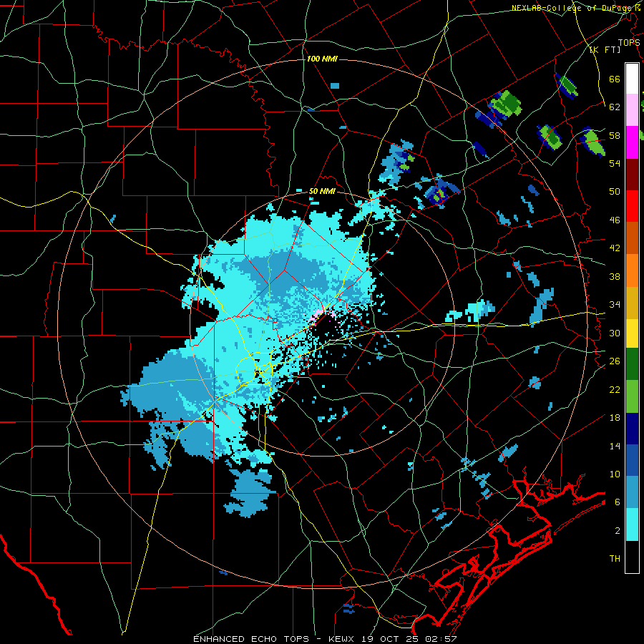
Task: Select the yellow swatch in the legend
Action: (x=632, y=333)
